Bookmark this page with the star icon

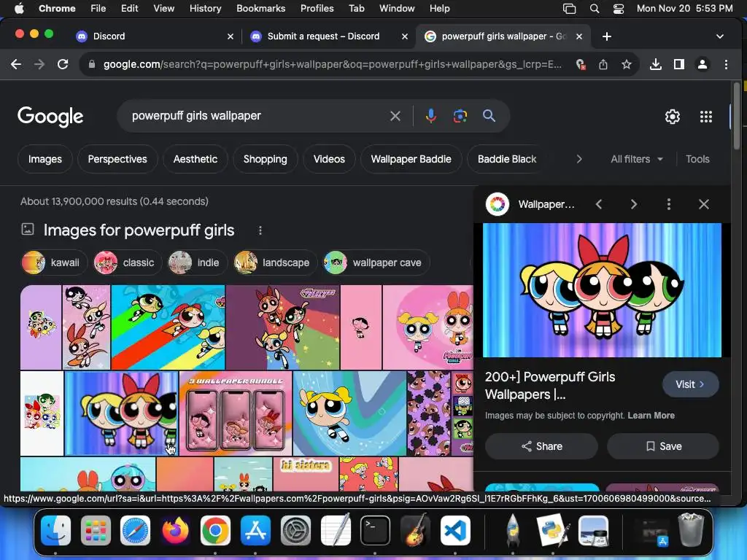[627, 64]
